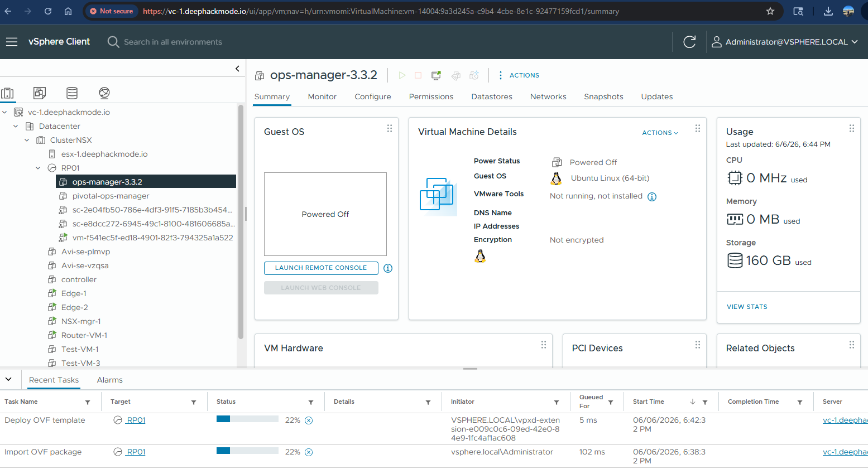Collapse the Recent Tasks bottom panel

(x=8, y=379)
